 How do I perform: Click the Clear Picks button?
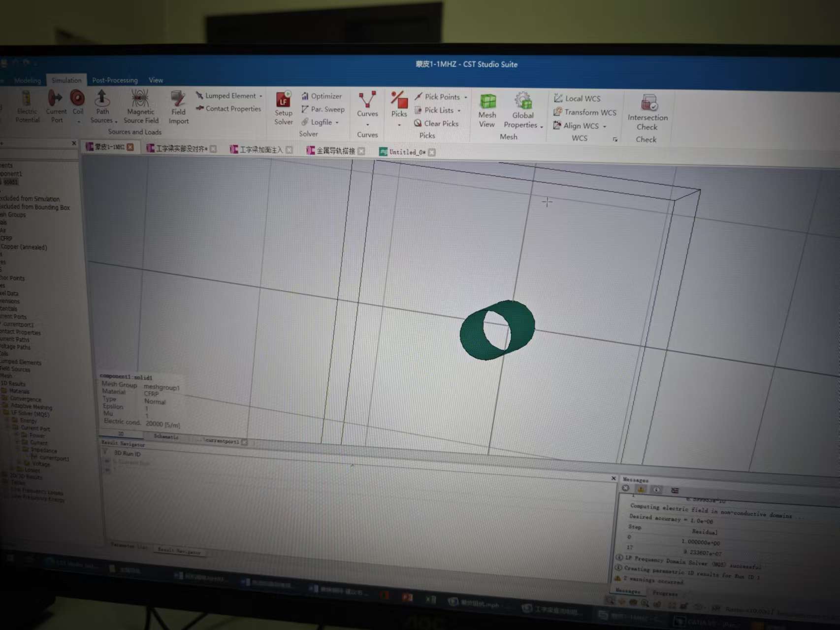click(x=436, y=124)
